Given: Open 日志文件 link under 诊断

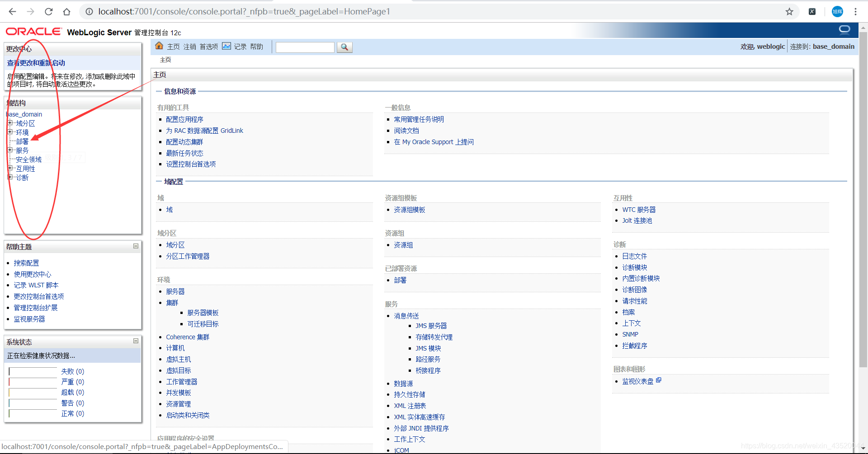Looking at the screenshot, I should tap(634, 256).
